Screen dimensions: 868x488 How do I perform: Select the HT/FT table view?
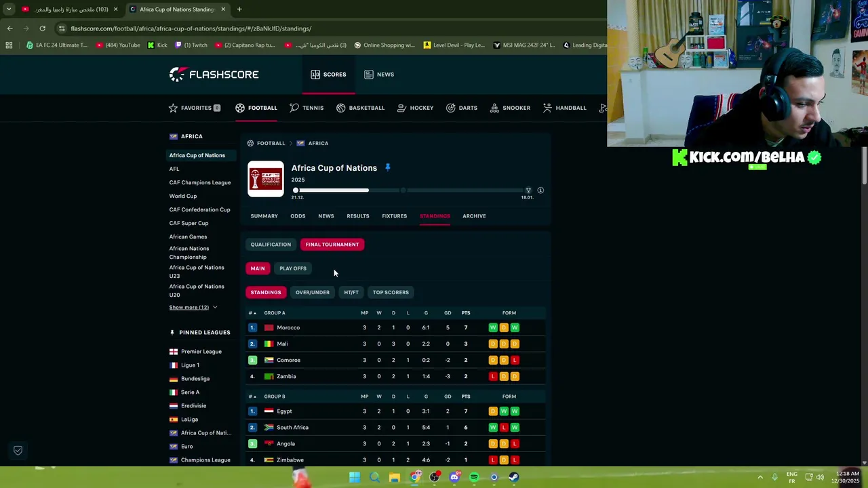[351, 292]
